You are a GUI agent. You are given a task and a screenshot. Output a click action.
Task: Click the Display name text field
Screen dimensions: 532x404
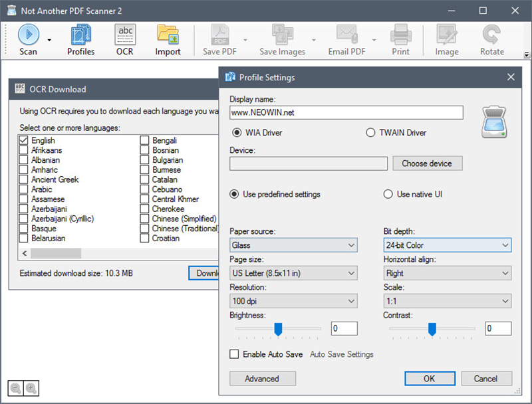(x=346, y=113)
